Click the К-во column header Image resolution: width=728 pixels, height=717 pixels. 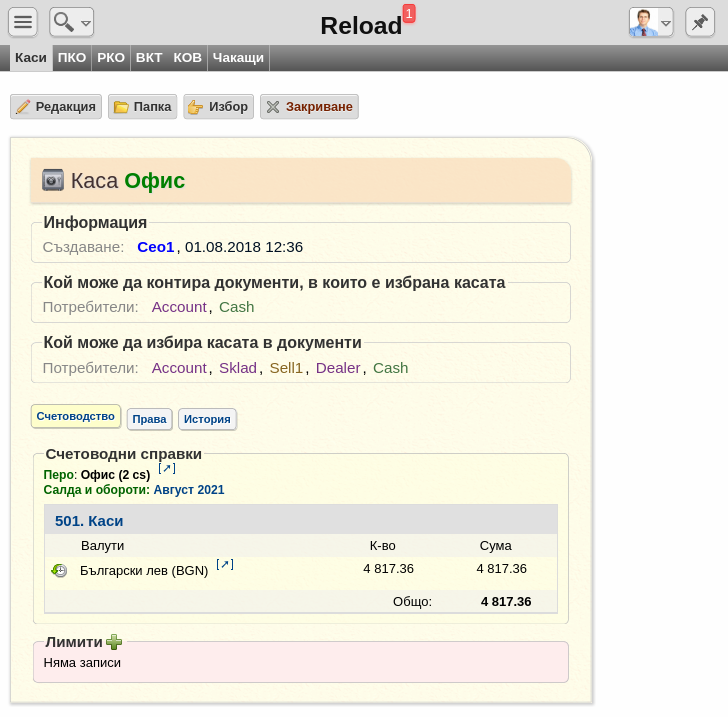[383, 546]
